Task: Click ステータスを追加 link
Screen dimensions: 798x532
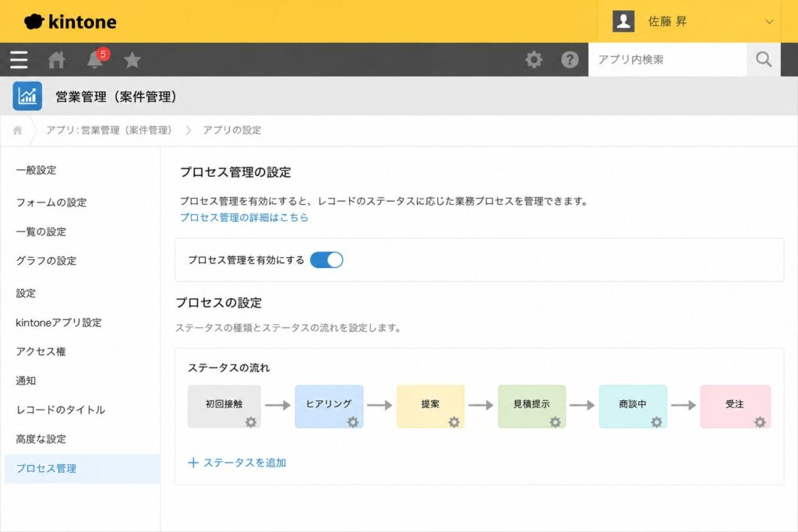Action: click(245, 463)
